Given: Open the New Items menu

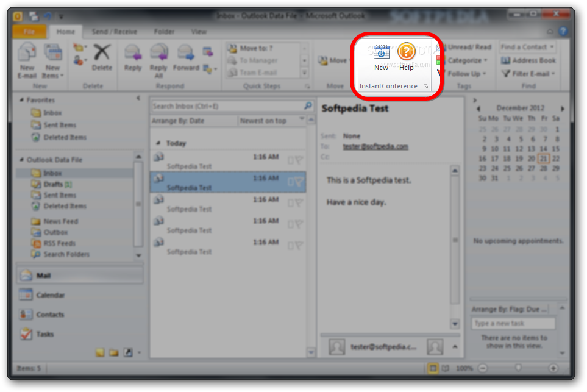Looking at the screenshot, I should point(53,60).
